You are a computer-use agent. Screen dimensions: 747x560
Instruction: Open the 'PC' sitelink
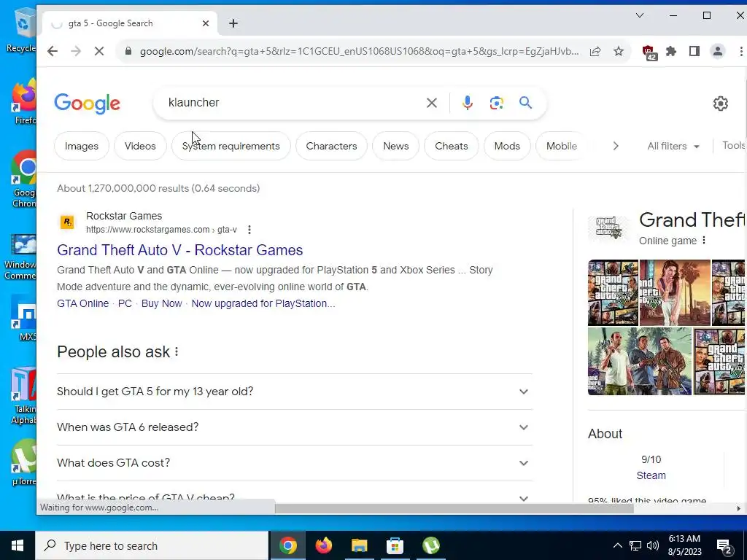[x=125, y=304]
